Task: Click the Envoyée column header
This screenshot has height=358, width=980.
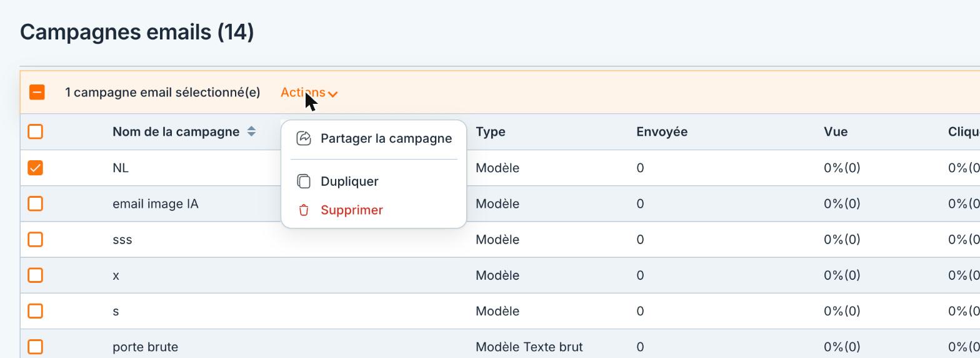Action: coord(662,131)
